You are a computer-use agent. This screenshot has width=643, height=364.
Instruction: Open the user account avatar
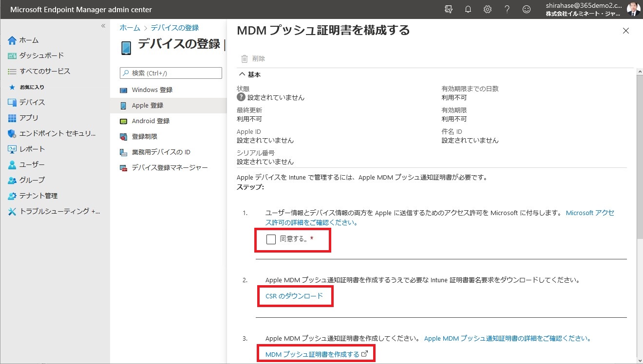[633, 9]
